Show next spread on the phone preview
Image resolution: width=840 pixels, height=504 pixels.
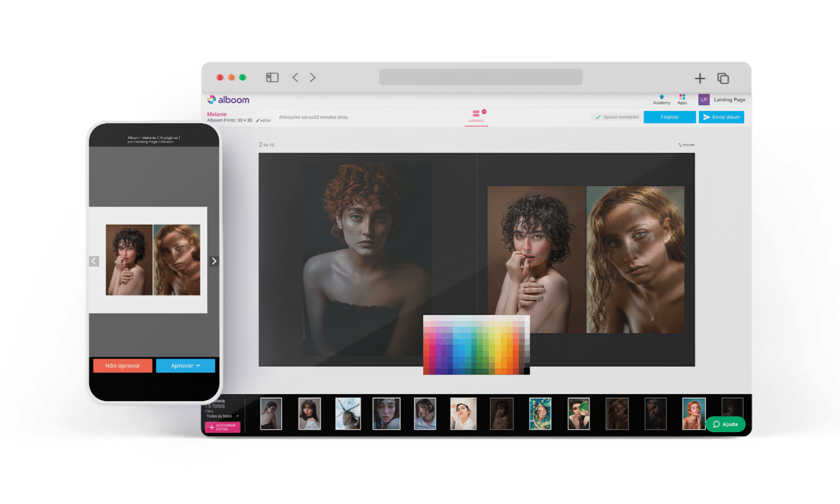(214, 261)
